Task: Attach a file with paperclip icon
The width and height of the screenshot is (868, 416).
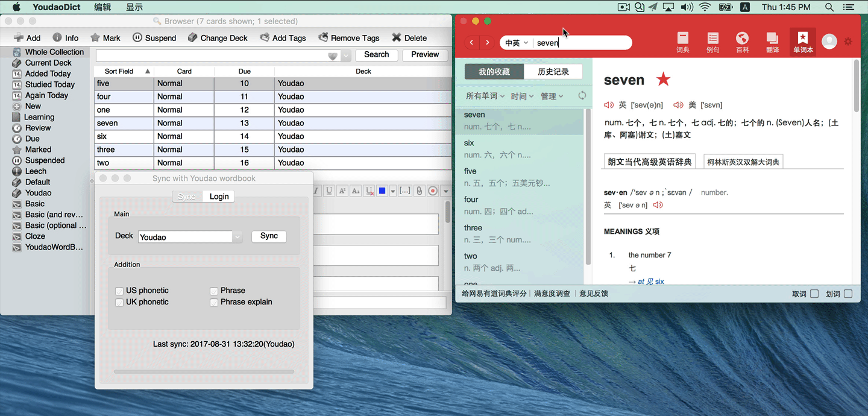Action: point(420,191)
